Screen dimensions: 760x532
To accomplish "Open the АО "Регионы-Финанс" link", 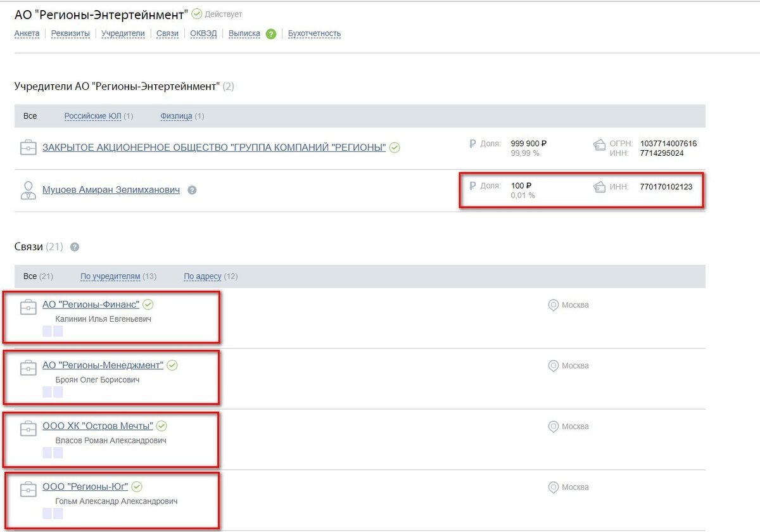I will tap(91, 305).
